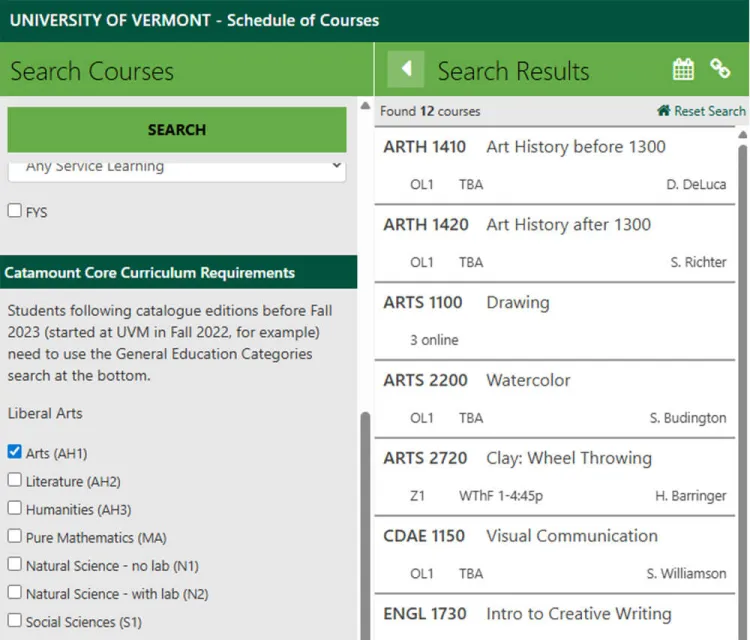The width and height of the screenshot is (750, 640).
Task: Click the Liberal Arts label
Action: coord(45,414)
